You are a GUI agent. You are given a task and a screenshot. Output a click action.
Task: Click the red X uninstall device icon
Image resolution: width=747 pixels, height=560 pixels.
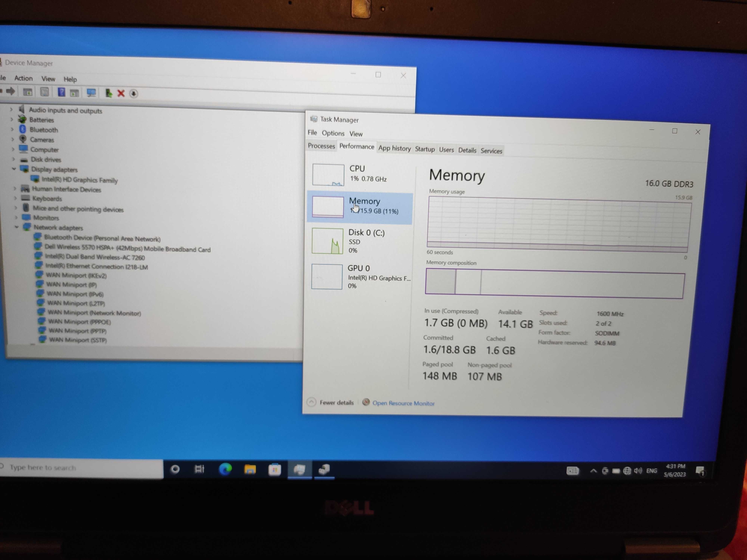tap(121, 94)
